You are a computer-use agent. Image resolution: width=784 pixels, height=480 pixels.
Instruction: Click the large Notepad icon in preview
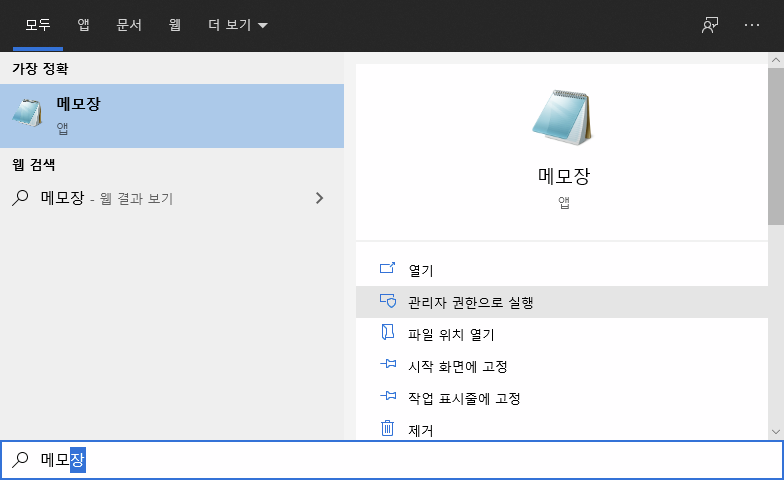[562, 118]
